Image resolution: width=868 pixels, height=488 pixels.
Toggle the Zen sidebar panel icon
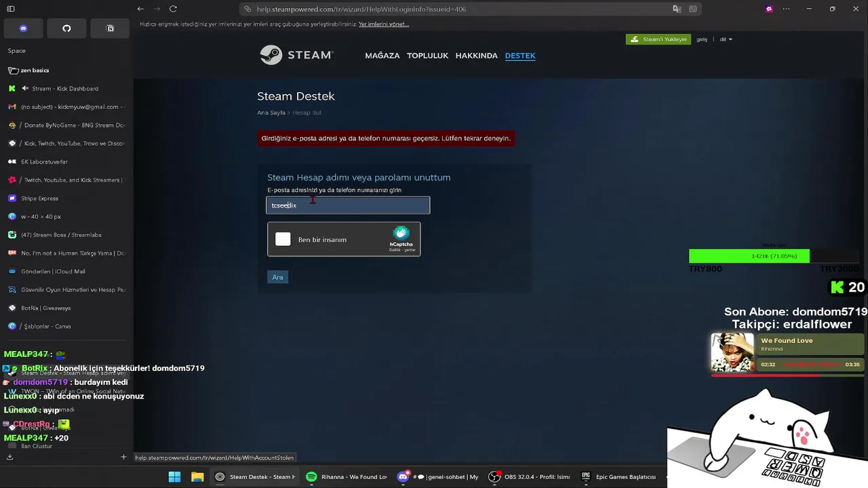click(x=11, y=9)
